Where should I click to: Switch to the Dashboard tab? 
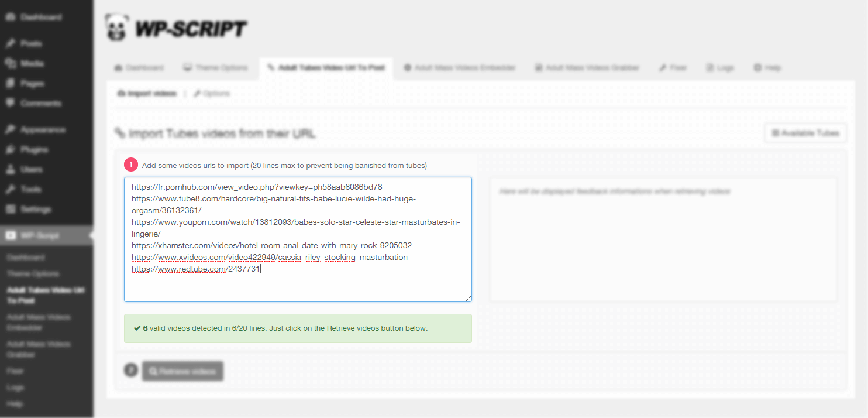coord(139,68)
